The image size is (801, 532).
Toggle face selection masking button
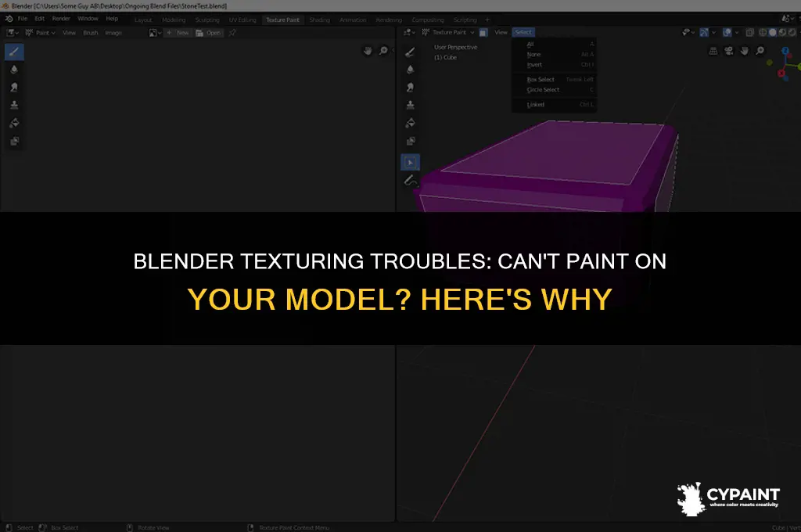click(483, 32)
